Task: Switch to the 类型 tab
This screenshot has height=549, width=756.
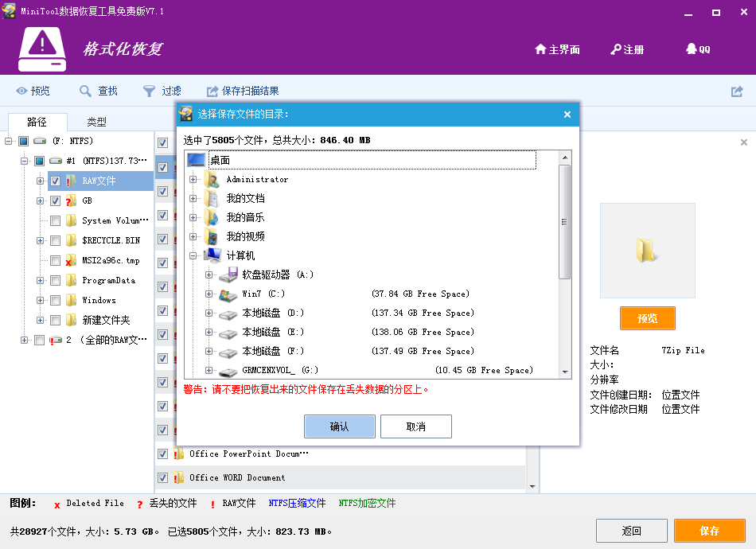Action: point(96,122)
